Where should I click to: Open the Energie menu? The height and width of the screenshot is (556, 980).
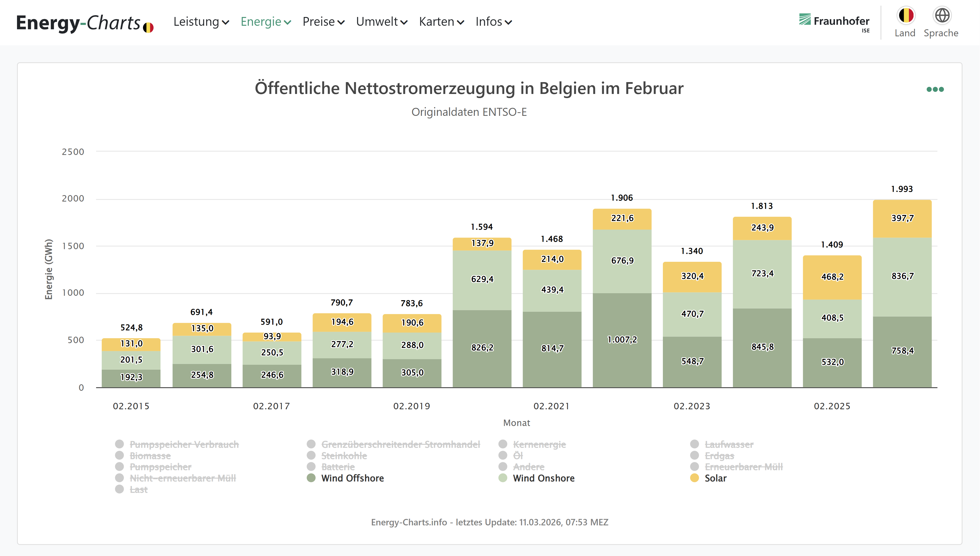266,22
